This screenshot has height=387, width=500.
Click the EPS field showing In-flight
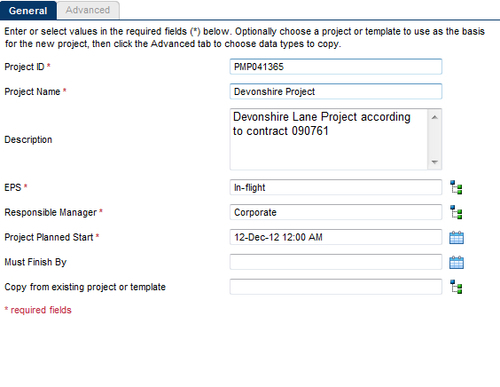(x=336, y=187)
